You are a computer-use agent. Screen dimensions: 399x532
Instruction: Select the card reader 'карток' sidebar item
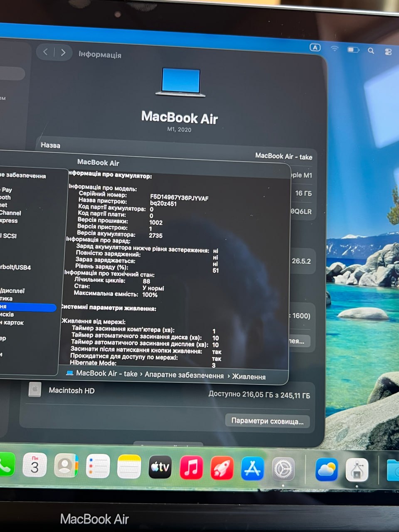click(x=12, y=323)
